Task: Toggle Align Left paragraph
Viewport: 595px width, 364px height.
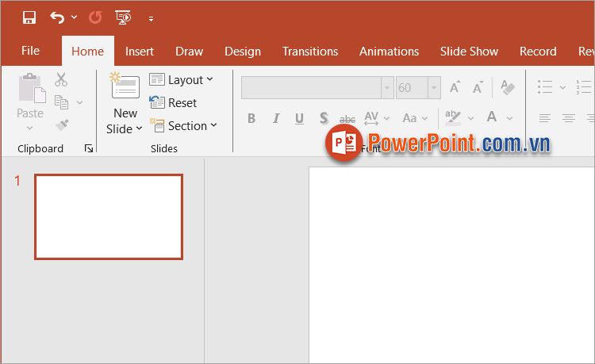Action: 544,118
